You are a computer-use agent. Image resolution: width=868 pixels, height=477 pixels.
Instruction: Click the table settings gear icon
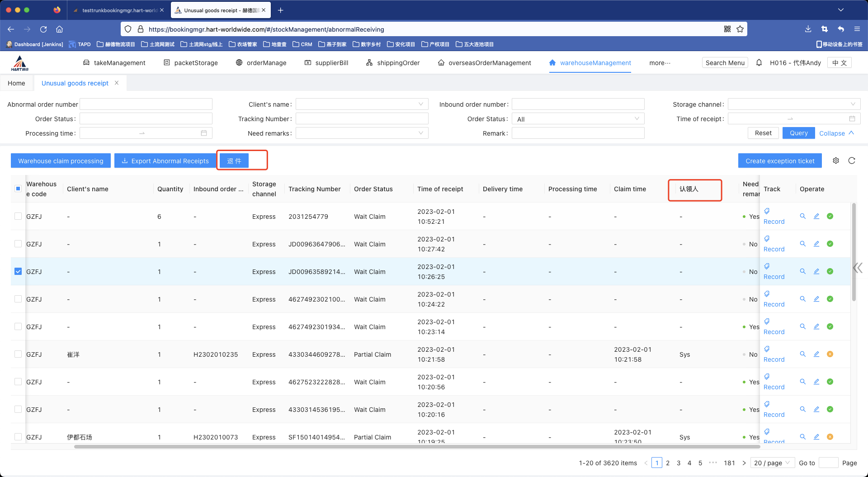(836, 161)
